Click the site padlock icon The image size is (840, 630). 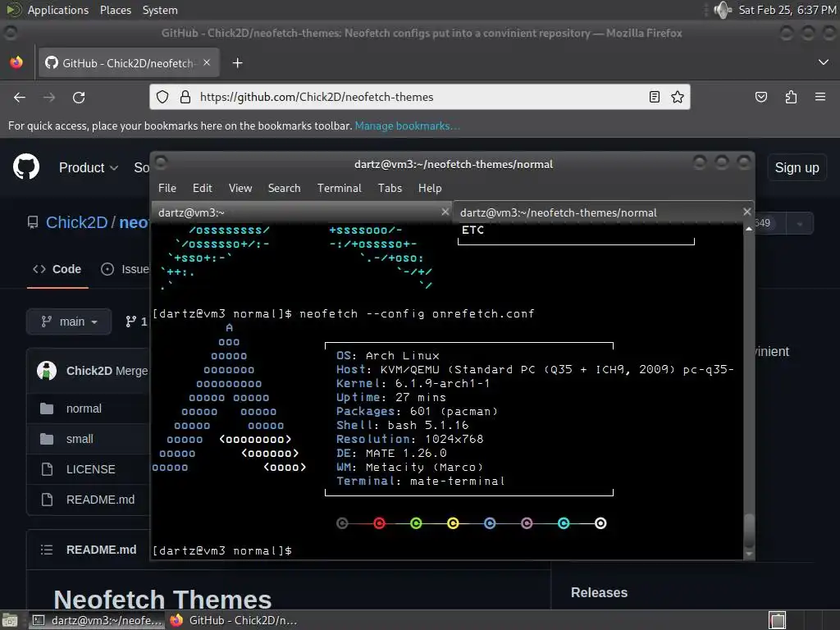185,97
